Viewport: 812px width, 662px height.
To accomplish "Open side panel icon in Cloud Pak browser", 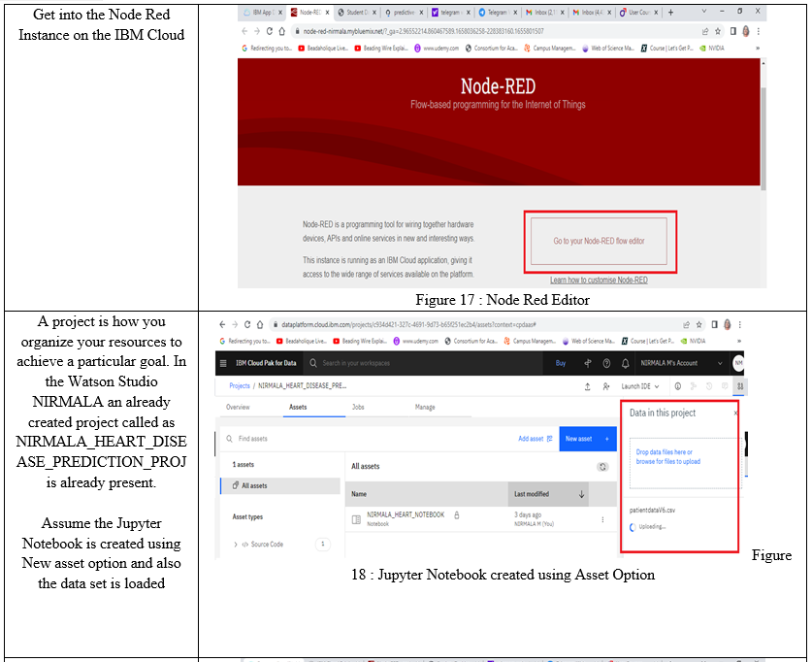I will click(714, 325).
